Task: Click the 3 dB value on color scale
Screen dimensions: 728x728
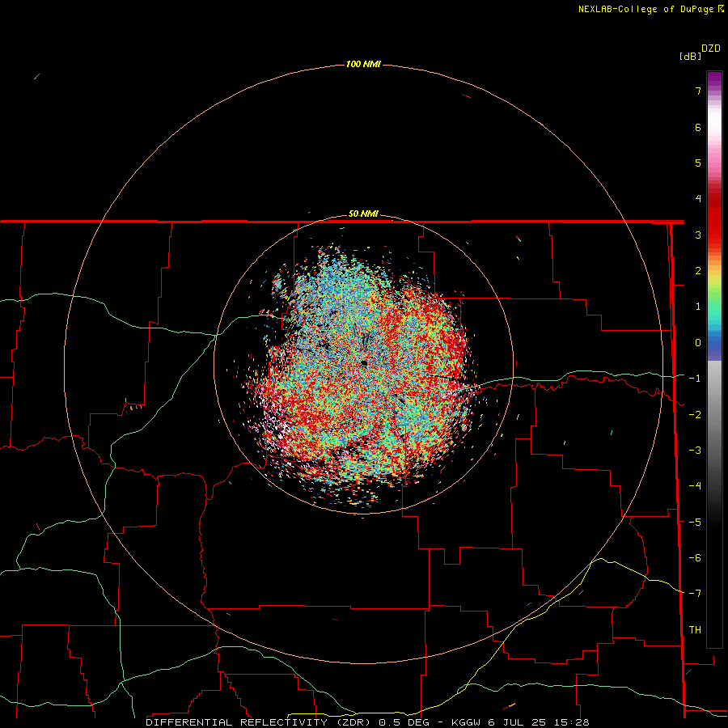Action: [x=698, y=235]
